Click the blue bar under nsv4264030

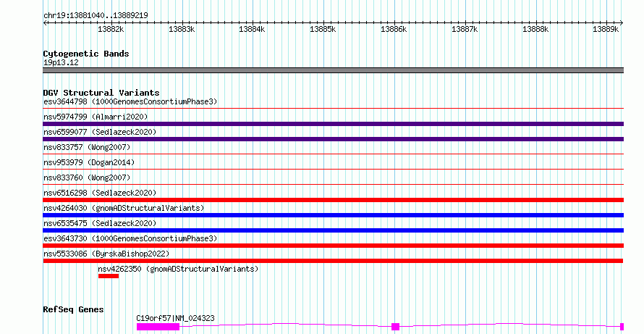tap(333, 215)
